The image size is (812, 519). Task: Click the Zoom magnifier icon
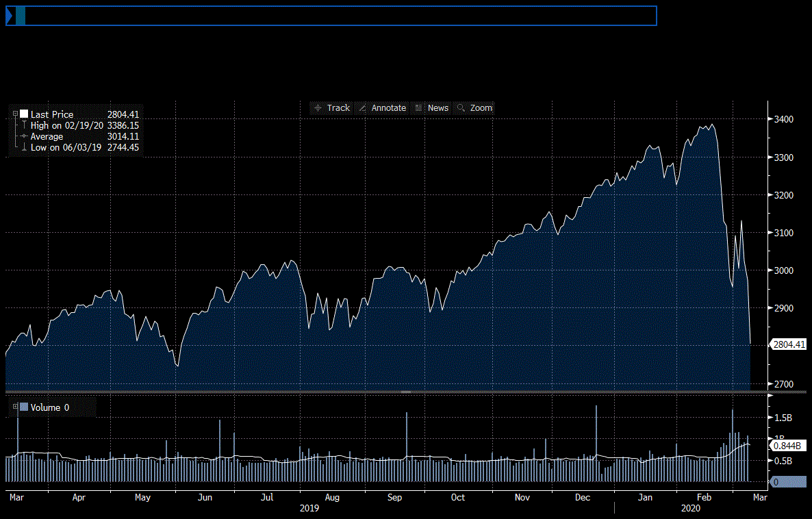(461, 108)
